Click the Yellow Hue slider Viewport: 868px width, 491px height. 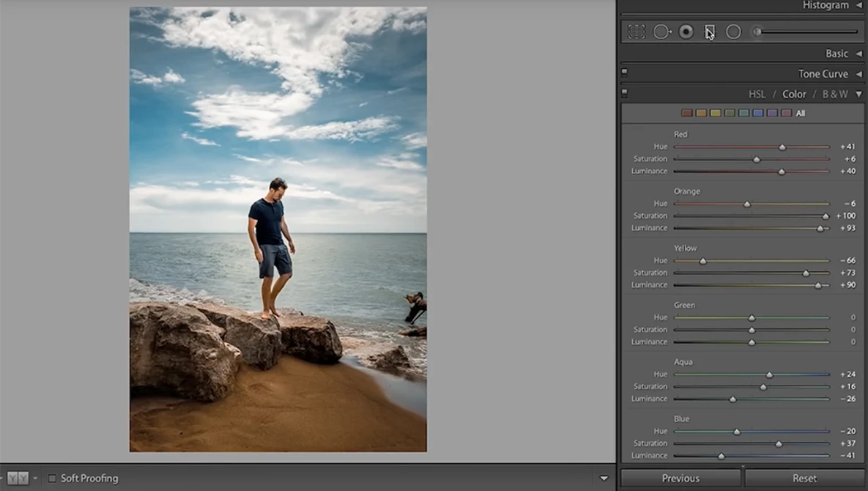click(752, 262)
